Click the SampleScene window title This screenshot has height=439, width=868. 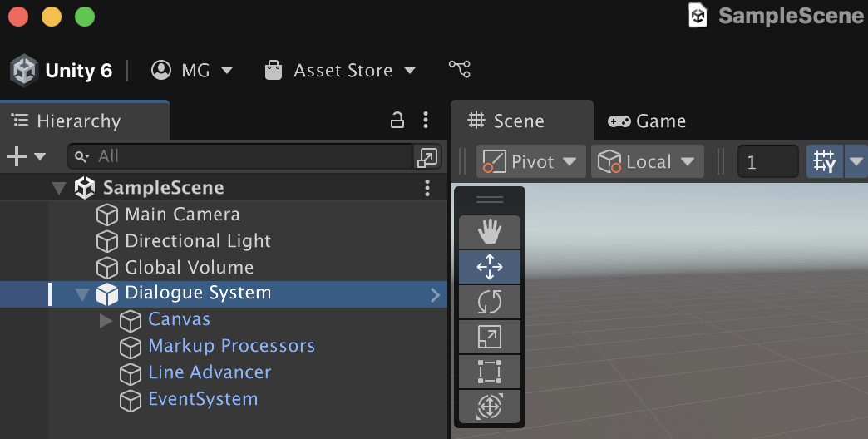coord(791,16)
